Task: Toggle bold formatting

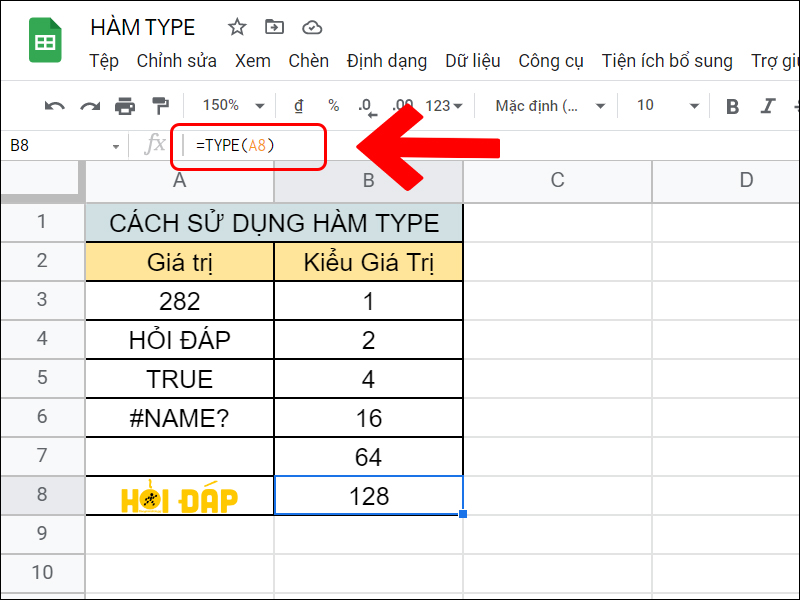Action: tap(732, 106)
